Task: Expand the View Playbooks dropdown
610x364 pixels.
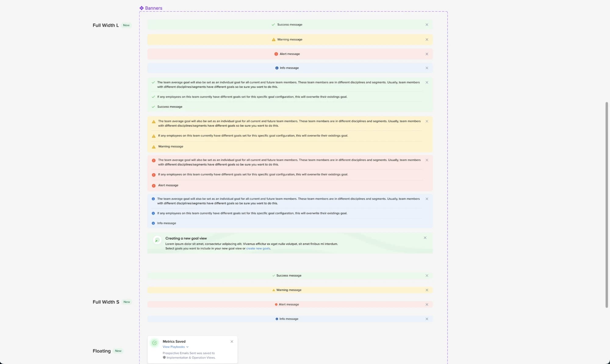Action: tap(175, 347)
